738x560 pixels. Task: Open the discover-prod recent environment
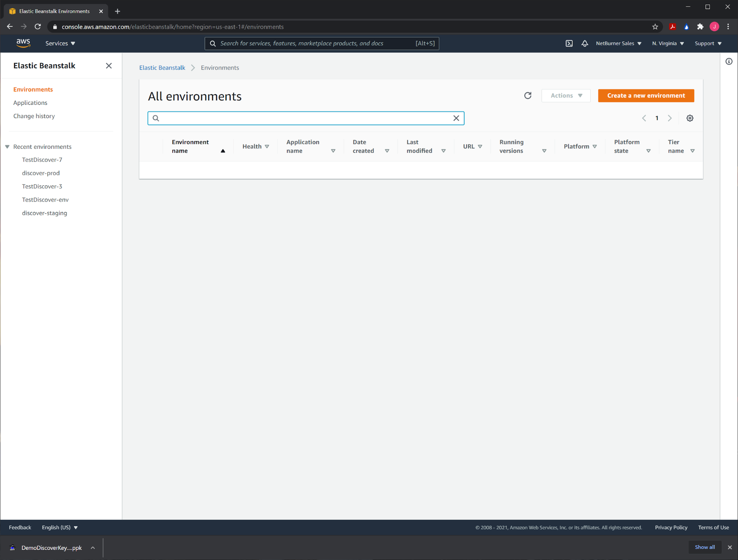pyautogui.click(x=41, y=173)
